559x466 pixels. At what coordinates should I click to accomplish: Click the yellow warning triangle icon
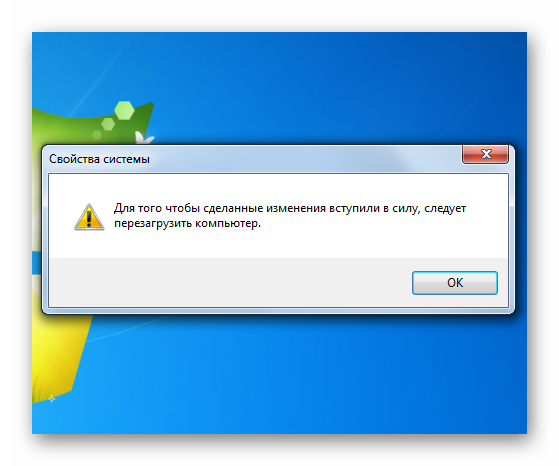(89, 217)
